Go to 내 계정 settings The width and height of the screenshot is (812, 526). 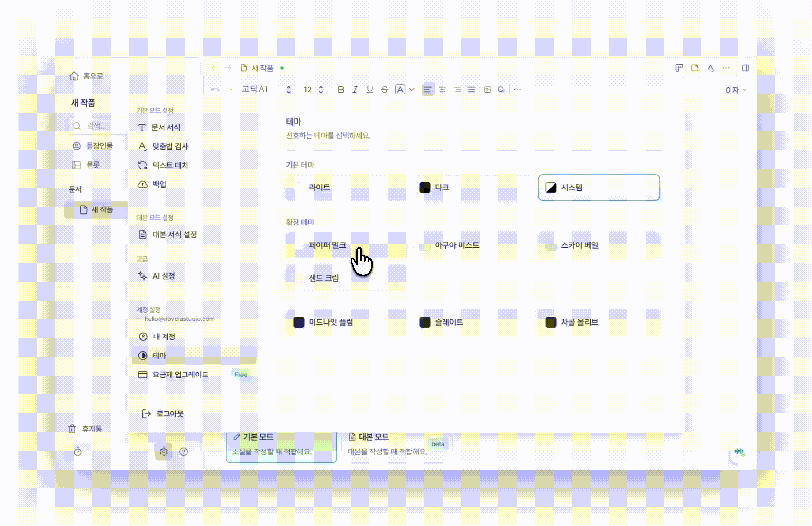[x=164, y=337]
